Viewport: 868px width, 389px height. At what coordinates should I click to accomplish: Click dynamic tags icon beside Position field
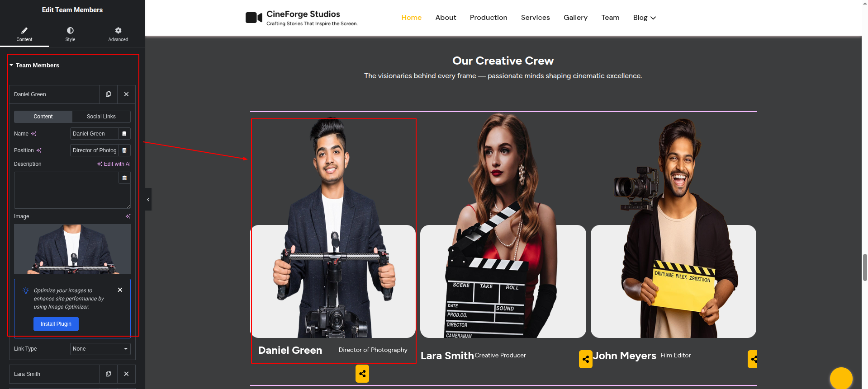coord(124,150)
